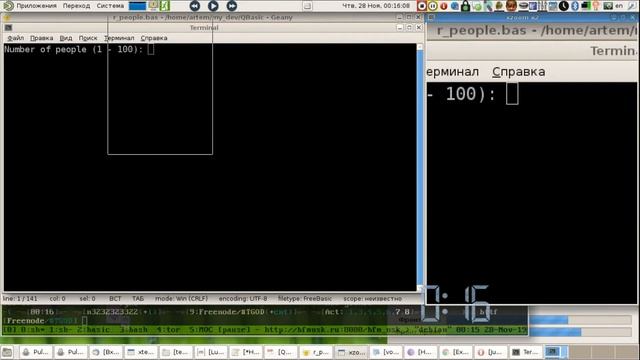Click the small window icon in top panel

tap(307, 6)
